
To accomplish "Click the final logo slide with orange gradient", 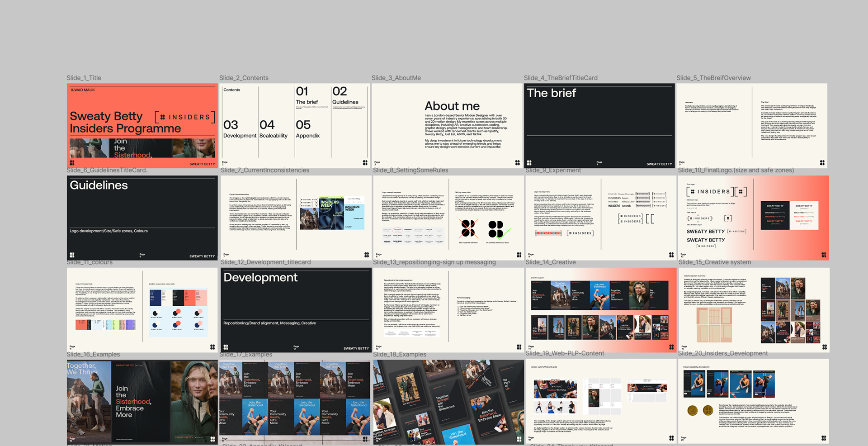I will tap(753, 218).
